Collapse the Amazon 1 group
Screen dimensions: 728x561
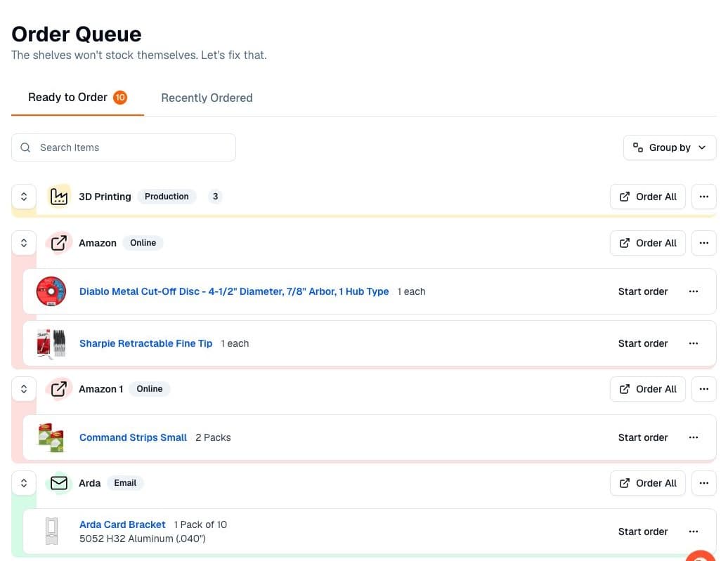click(24, 389)
